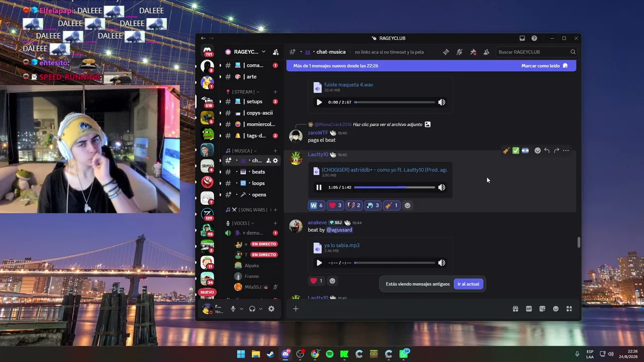644x362 pixels.
Task: Reply to Lautty10's message using reply arrow
Action: tap(547, 150)
